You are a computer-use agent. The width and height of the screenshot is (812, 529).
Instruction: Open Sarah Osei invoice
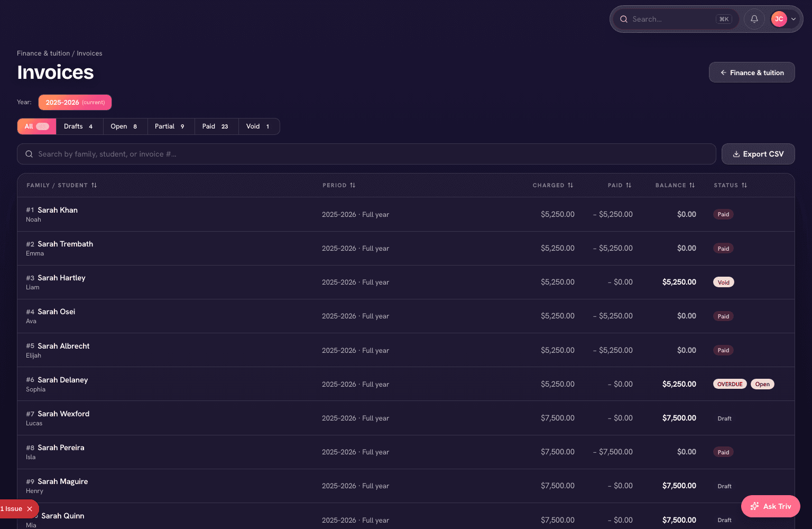(x=406, y=316)
